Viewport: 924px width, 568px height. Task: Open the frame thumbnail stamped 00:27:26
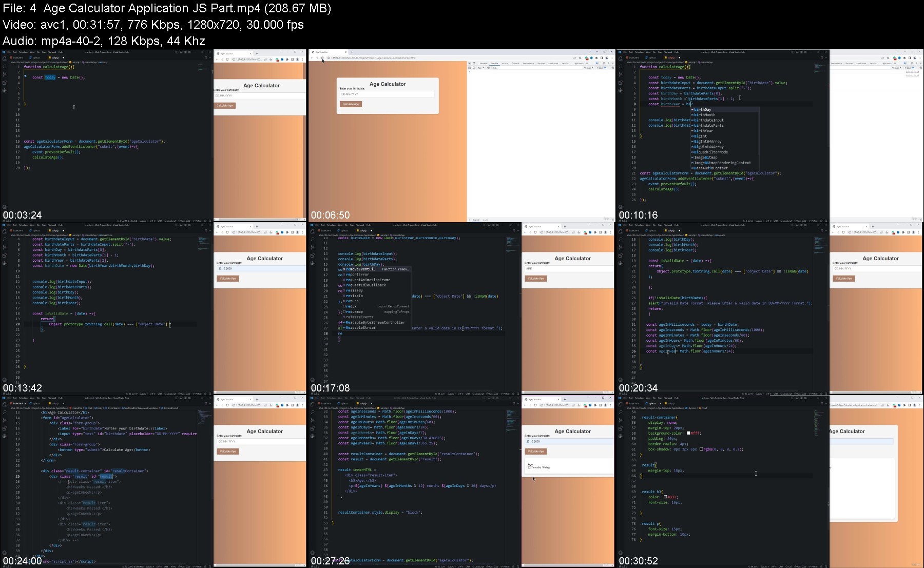[x=461, y=481]
